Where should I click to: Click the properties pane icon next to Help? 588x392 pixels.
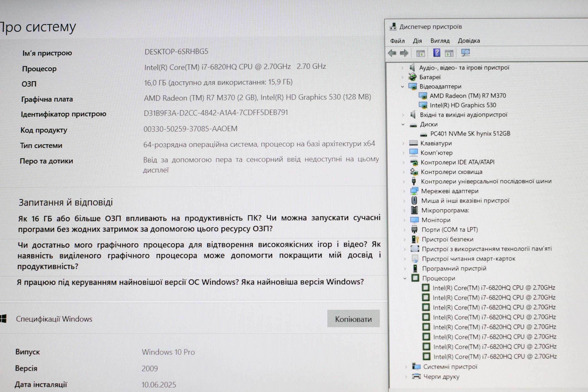tap(449, 53)
